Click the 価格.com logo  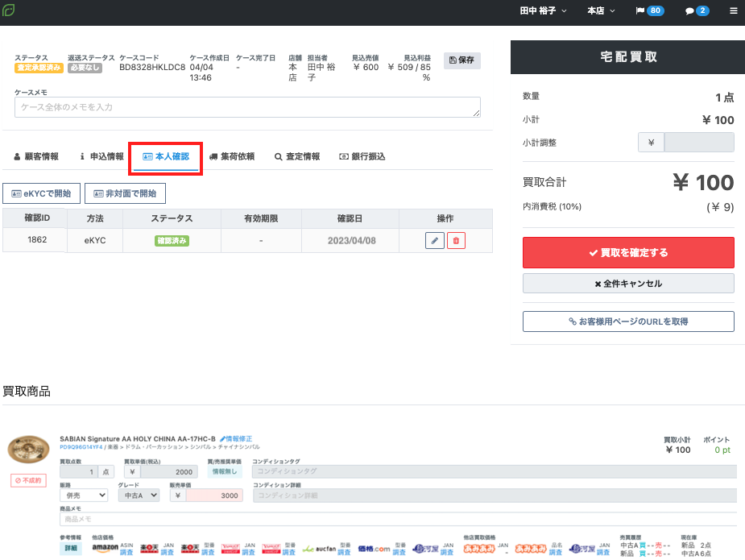374,549
